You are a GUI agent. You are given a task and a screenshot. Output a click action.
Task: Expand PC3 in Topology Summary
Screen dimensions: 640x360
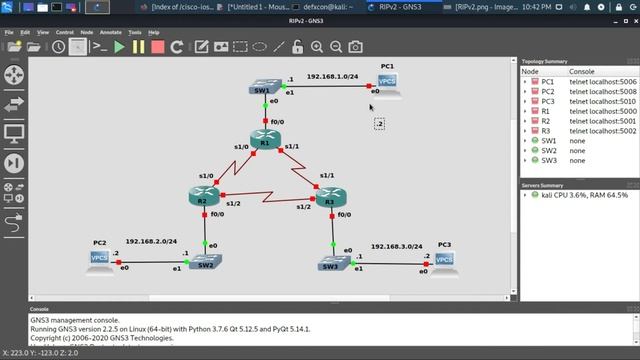click(525, 101)
